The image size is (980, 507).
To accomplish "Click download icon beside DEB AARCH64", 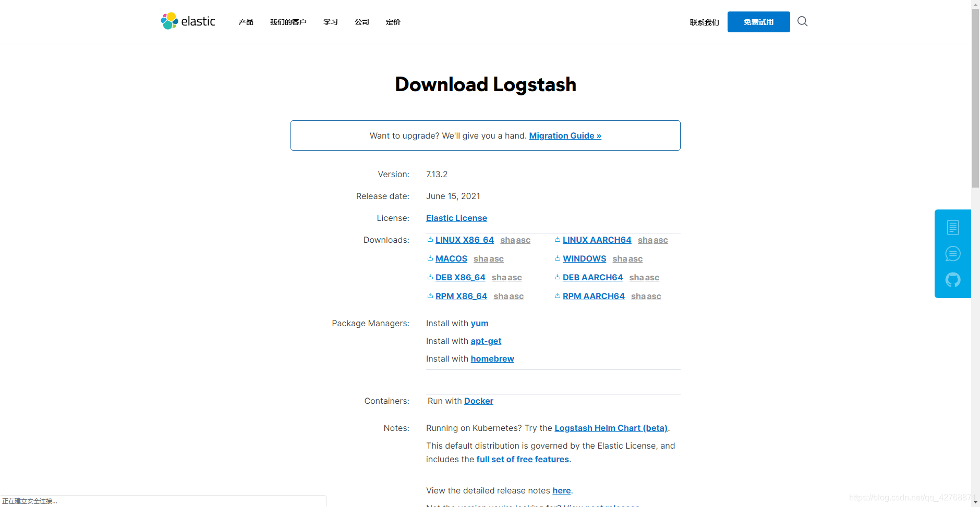I will (x=557, y=277).
